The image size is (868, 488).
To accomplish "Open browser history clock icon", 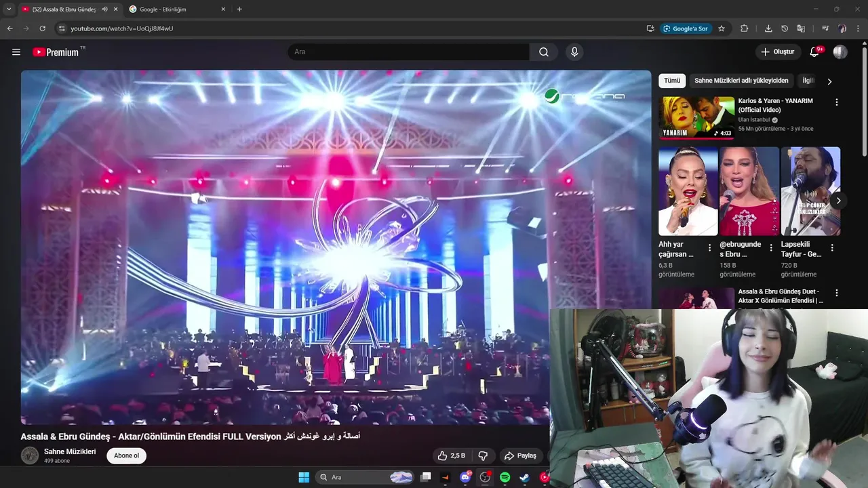I will point(785,28).
